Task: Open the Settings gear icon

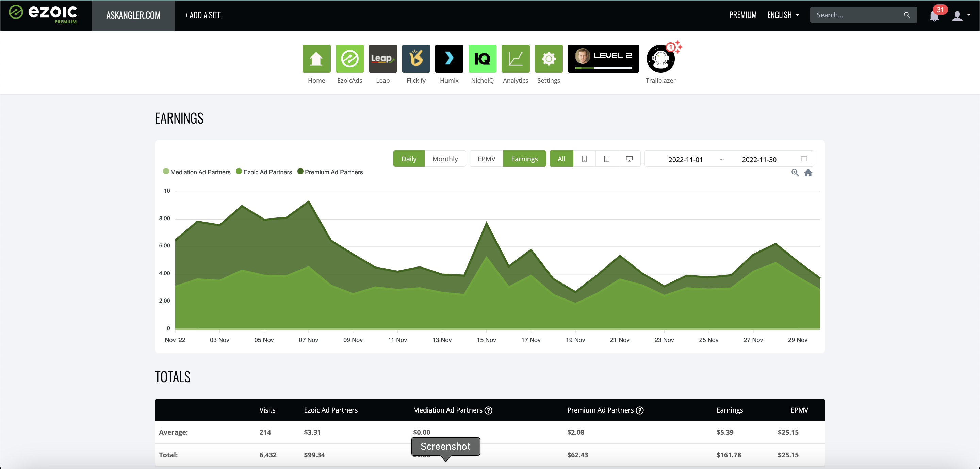Action: coord(549,59)
